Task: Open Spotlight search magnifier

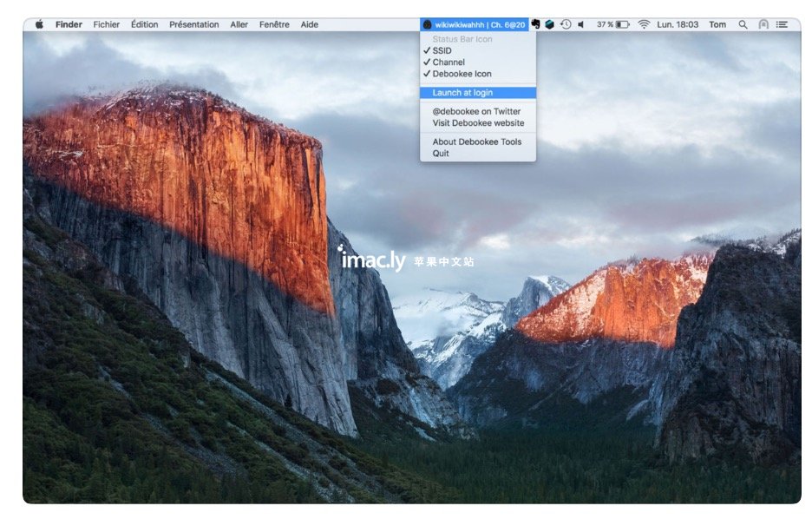Action: point(743,24)
